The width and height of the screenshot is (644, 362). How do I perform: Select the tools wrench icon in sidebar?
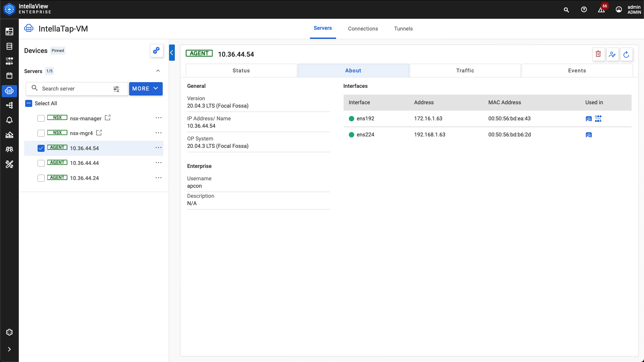click(x=9, y=164)
